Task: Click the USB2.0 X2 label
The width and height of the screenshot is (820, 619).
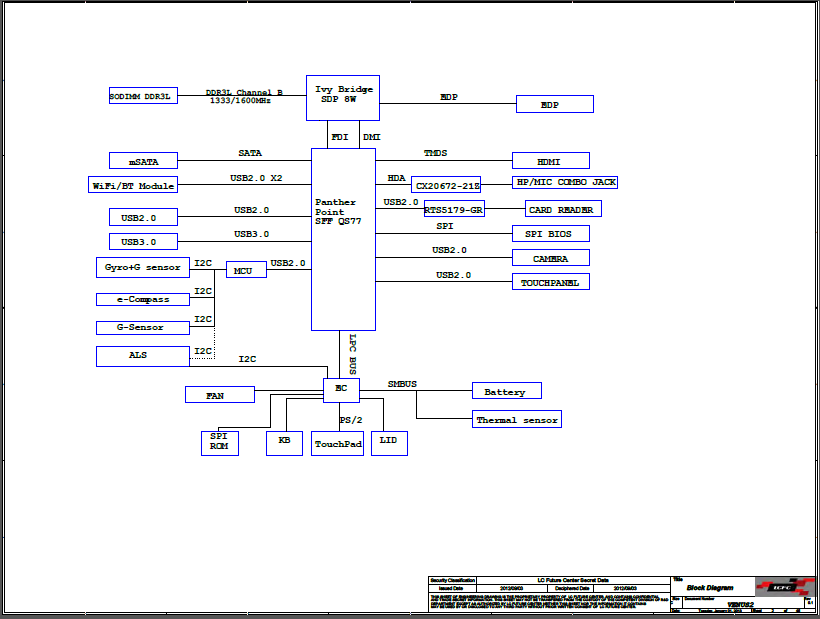Action: pyautogui.click(x=256, y=178)
